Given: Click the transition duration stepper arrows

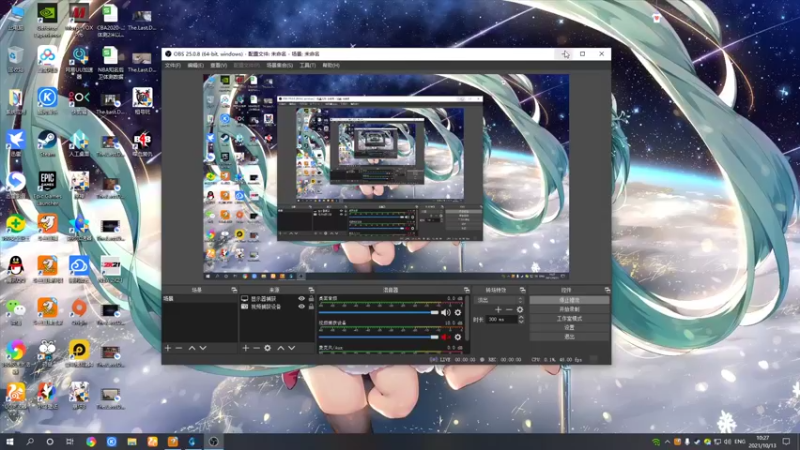Looking at the screenshot, I should pos(521,319).
